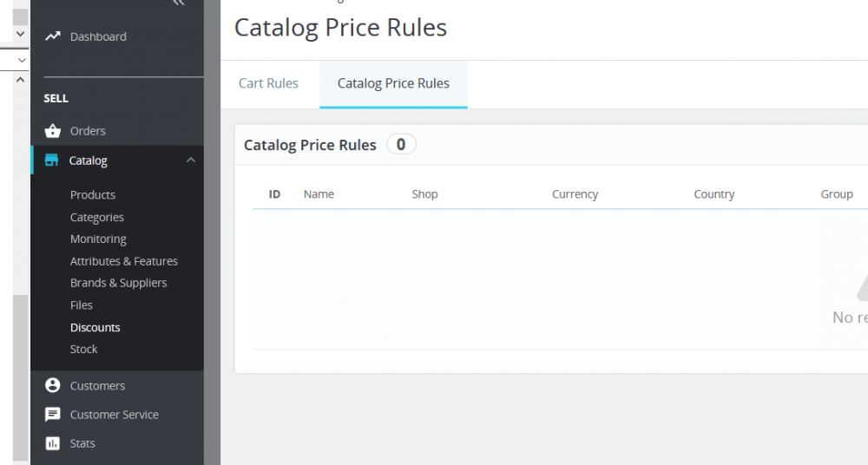868x465 pixels.
Task: Click the Orders basket icon
Action: (x=53, y=131)
